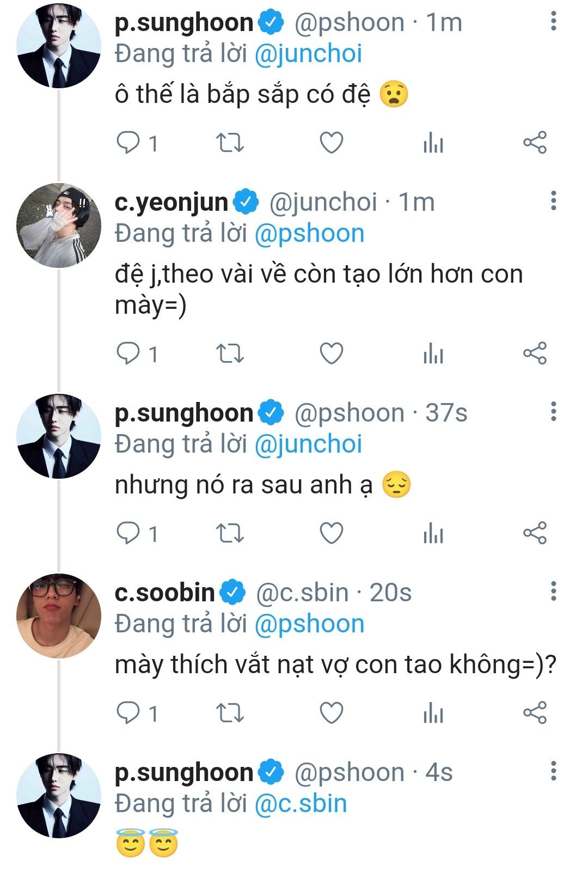This screenshot has height=872, width=588.
Task: Like c.yeonjun's reply tweet
Action: tap(331, 353)
